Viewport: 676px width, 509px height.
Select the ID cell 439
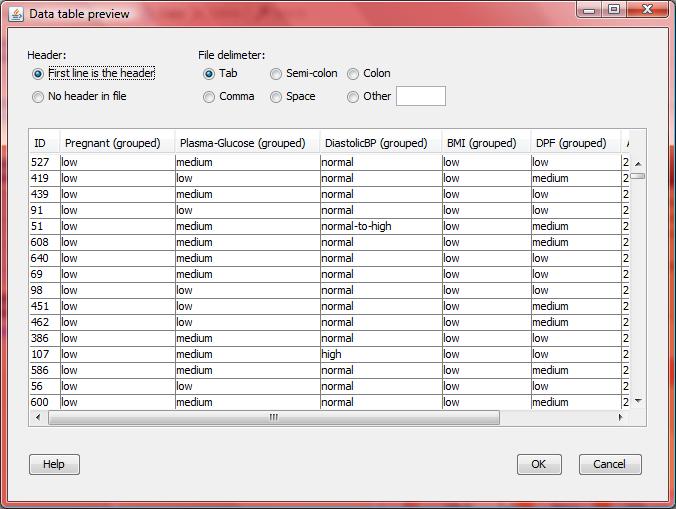45,194
